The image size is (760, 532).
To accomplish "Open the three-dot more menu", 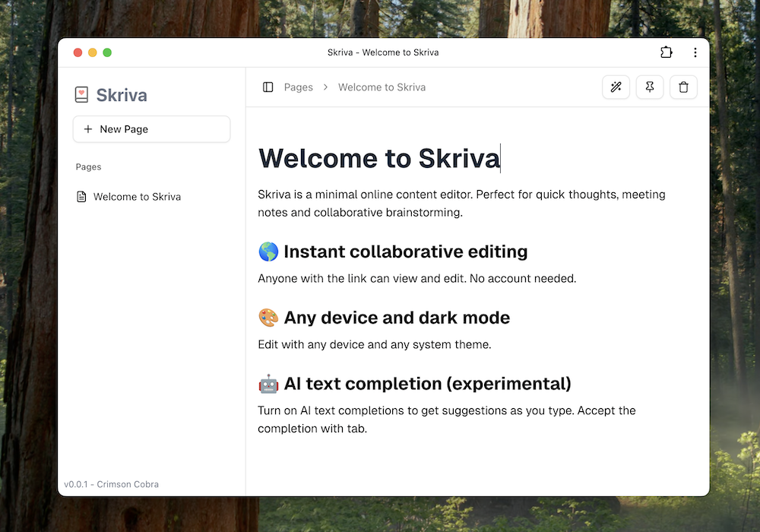I will [x=695, y=52].
